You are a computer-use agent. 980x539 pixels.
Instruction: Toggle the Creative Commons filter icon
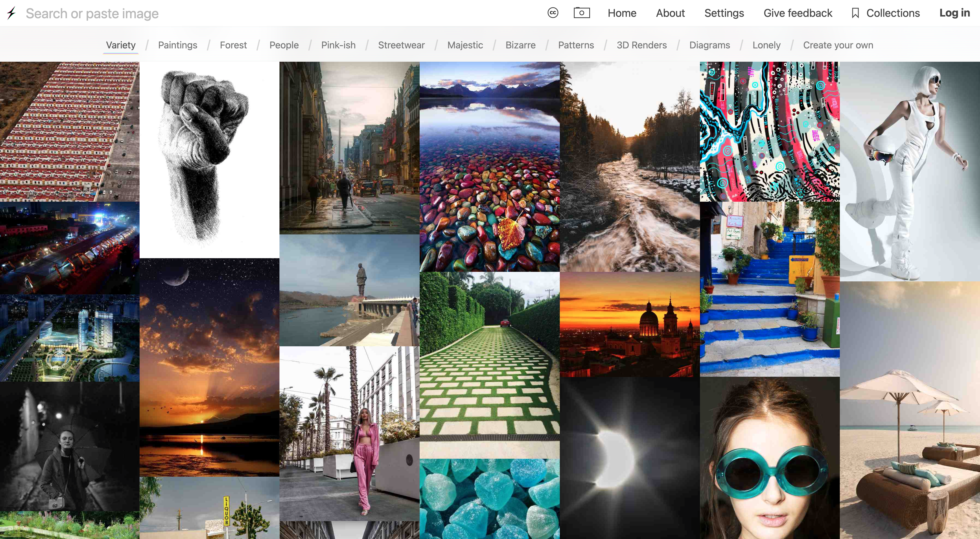point(553,13)
